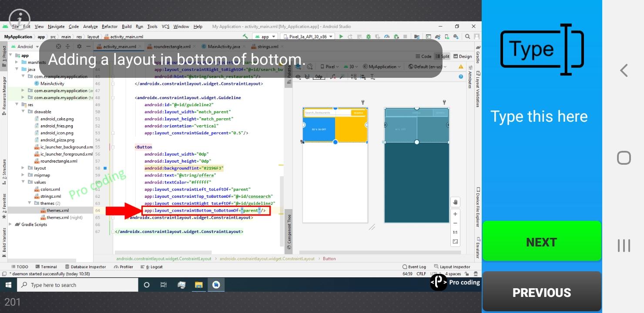Open the Terminal tool window

[46, 267]
